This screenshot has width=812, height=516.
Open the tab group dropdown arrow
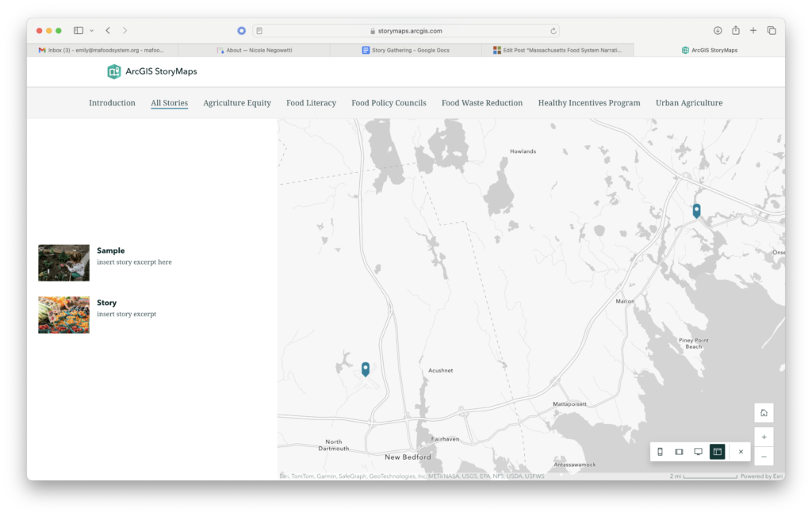coord(92,31)
